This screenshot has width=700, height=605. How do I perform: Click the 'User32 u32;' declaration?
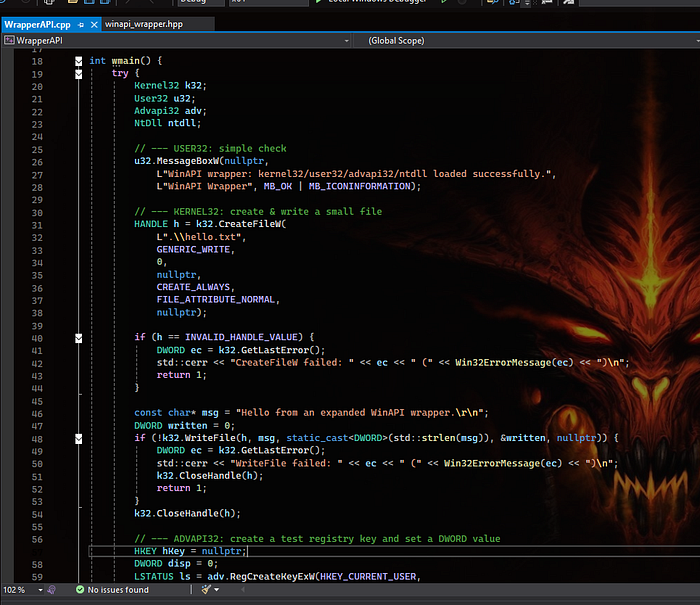coord(164,98)
